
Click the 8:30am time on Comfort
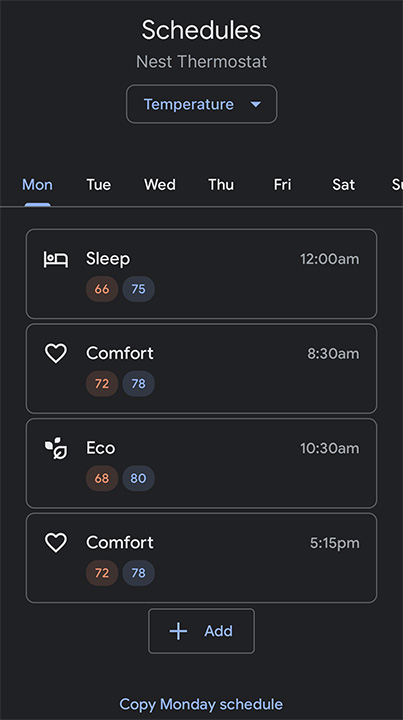click(x=333, y=354)
